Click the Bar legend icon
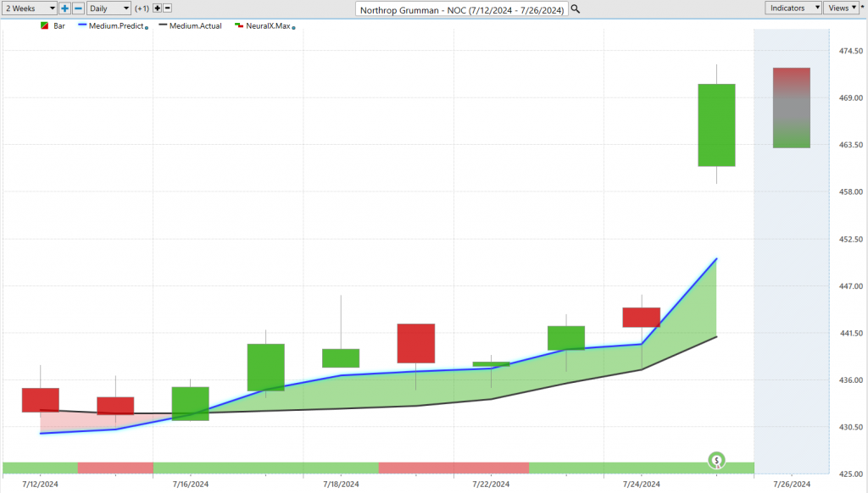 coord(44,26)
